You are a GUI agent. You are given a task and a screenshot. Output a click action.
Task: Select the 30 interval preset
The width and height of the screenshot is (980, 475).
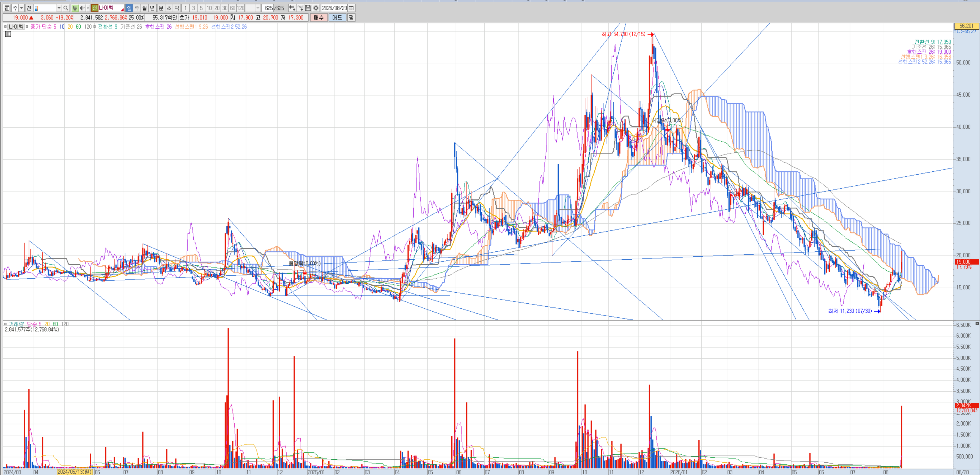click(225, 8)
